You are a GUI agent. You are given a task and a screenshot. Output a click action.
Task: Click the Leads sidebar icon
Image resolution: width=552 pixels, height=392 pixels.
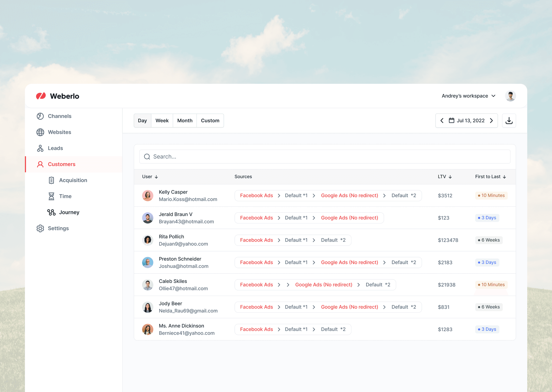[40, 148]
